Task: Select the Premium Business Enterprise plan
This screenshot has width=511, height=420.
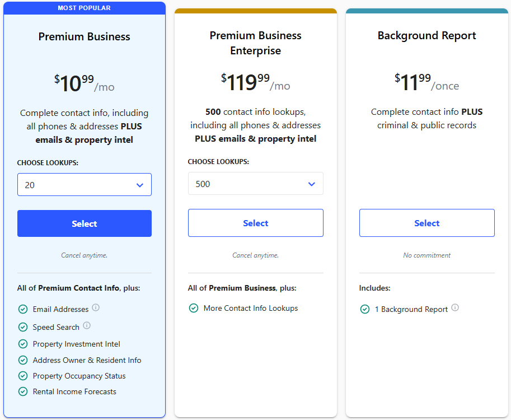Action: (256, 223)
